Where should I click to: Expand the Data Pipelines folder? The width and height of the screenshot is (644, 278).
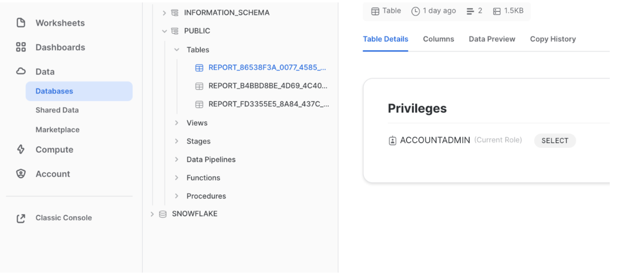pyautogui.click(x=177, y=160)
